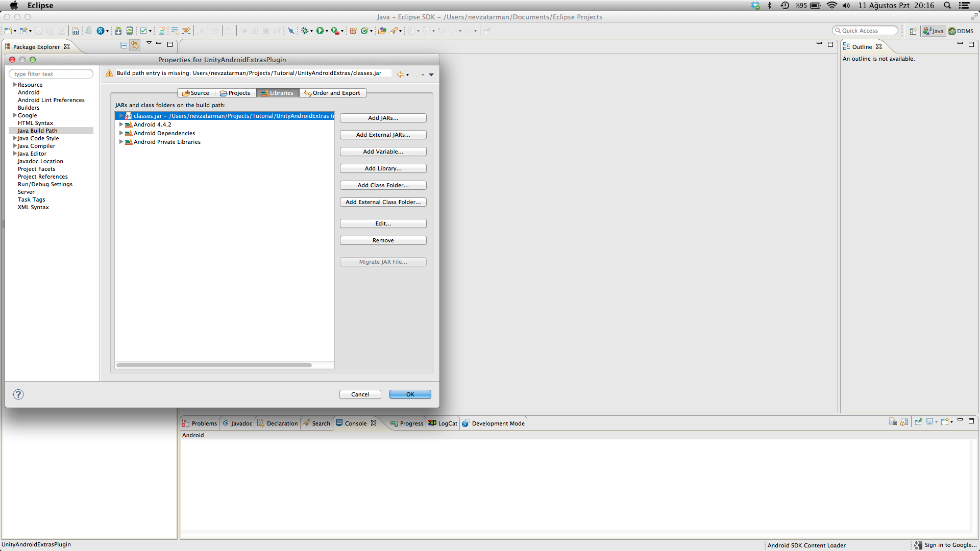Open the Android SDK Manager icon
Viewport: 980px width, 551px height.
point(118,31)
